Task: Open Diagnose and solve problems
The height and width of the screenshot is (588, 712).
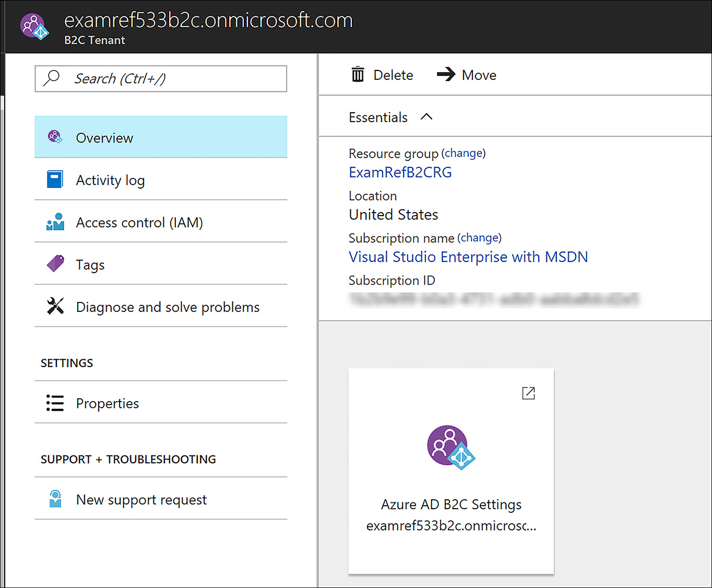Action: click(161, 306)
